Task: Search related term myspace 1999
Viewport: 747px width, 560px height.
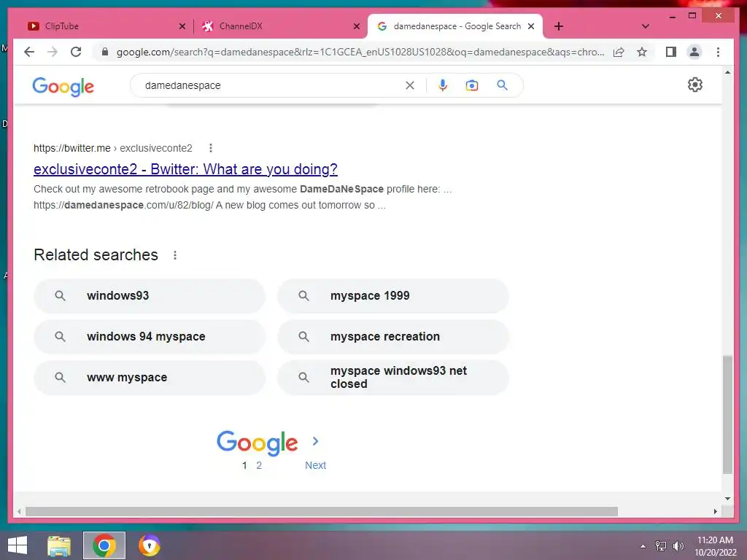Action: point(393,296)
